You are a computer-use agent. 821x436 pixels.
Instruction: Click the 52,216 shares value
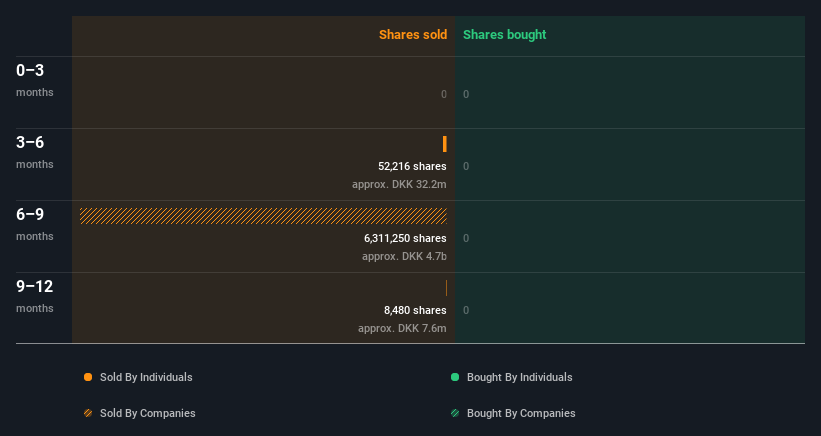[x=412, y=166]
